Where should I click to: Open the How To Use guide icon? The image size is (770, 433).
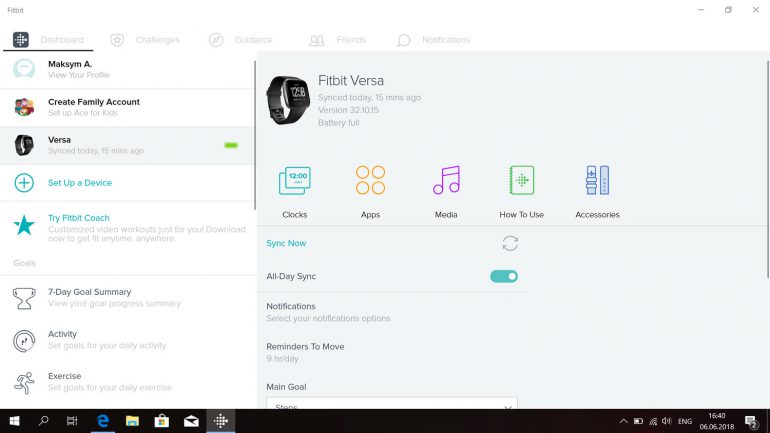(521, 181)
